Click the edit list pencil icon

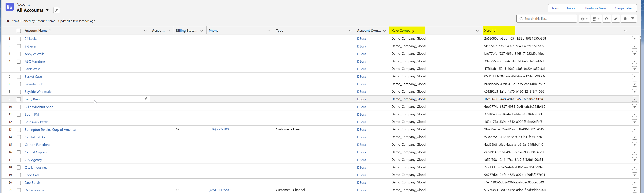616,19
